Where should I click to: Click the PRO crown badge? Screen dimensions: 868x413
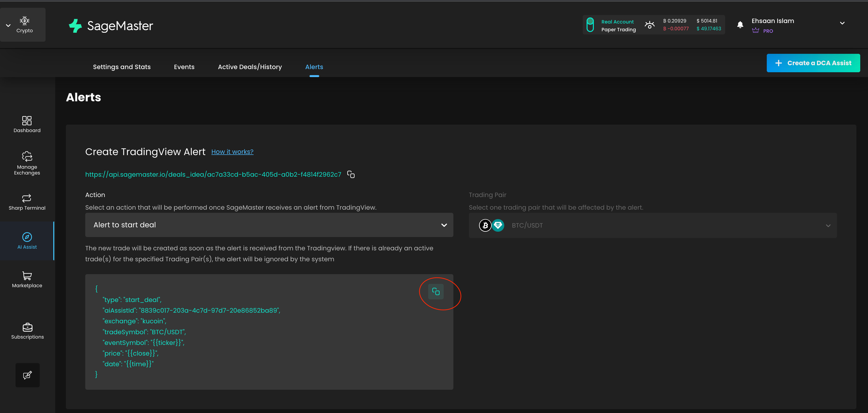[x=762, y=31]
